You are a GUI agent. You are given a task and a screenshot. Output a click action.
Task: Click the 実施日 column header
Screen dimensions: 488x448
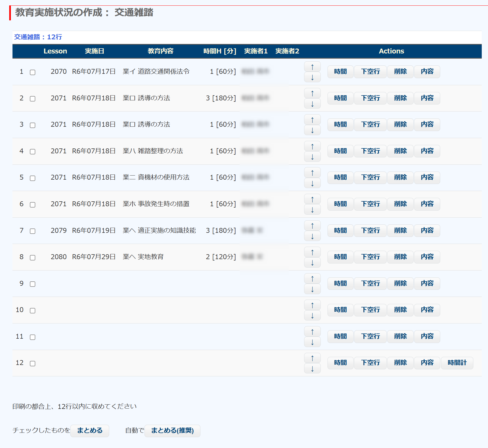[95, 51]
